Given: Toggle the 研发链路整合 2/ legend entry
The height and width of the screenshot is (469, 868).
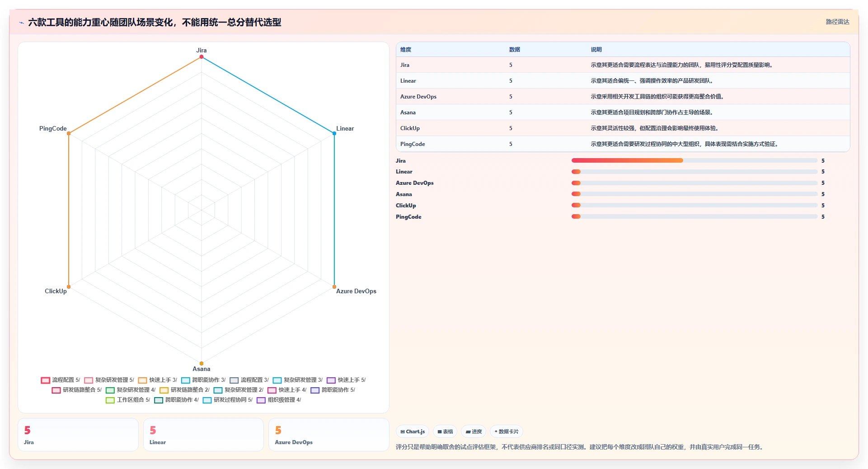Looking at the screenshot, I should [x=184, y=390].
